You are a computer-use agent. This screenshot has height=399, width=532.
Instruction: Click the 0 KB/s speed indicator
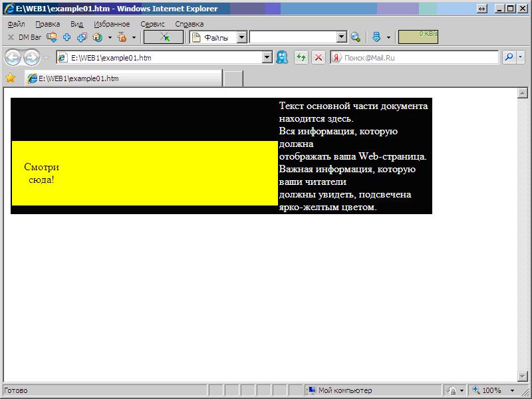[x=418, y=37]
